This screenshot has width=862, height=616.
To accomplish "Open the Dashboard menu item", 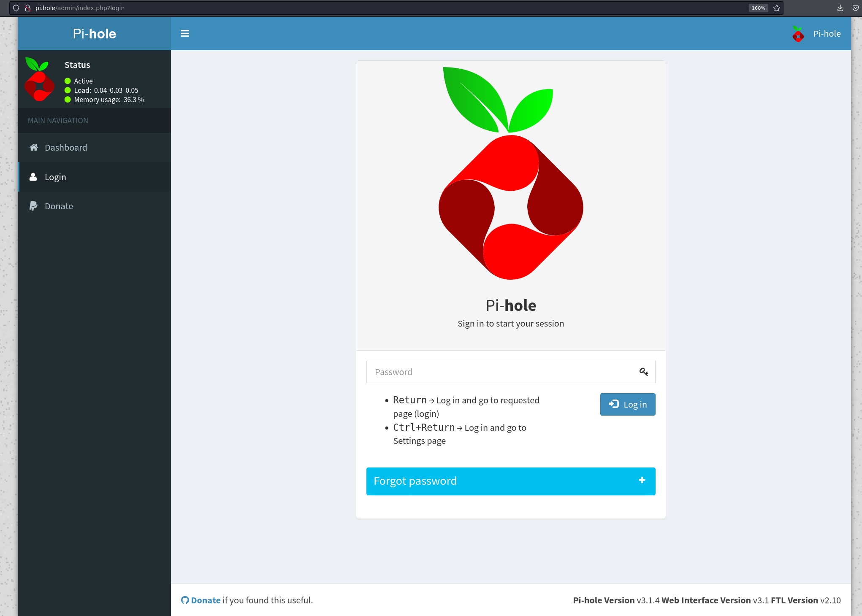I will 95,148.
